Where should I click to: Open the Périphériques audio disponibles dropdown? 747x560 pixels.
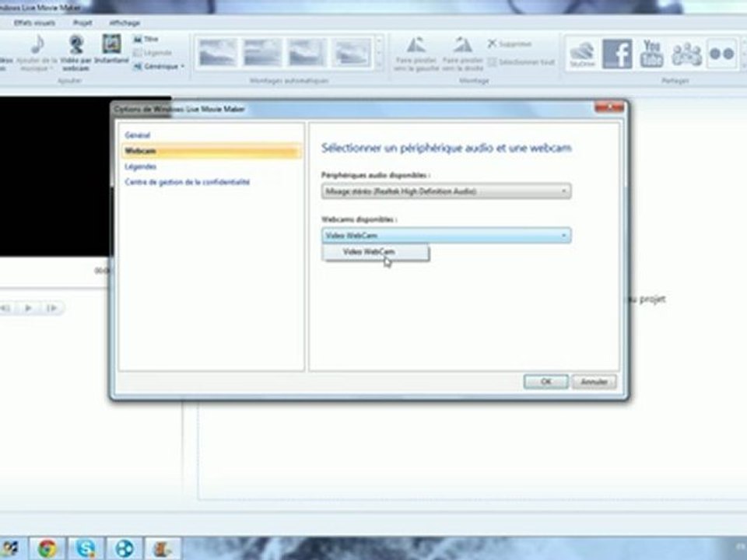tap(447, 191)
